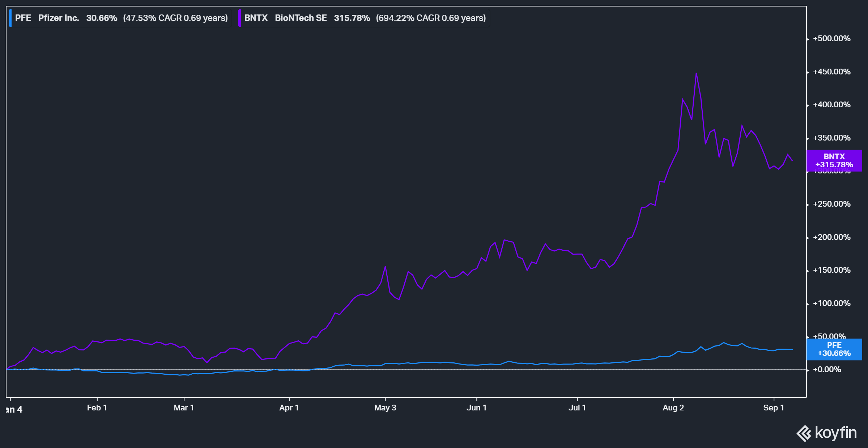868x448 pixels.
Task: Click the +500.00% y-axis label
Action: pyautogui.click(x=831, y=39)
